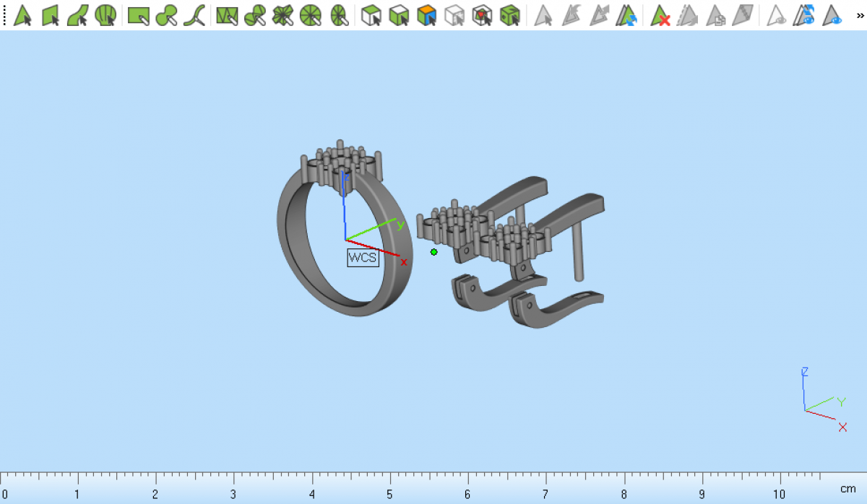
Task: Select the Mark Plane tool
Action: click(50, 15)
